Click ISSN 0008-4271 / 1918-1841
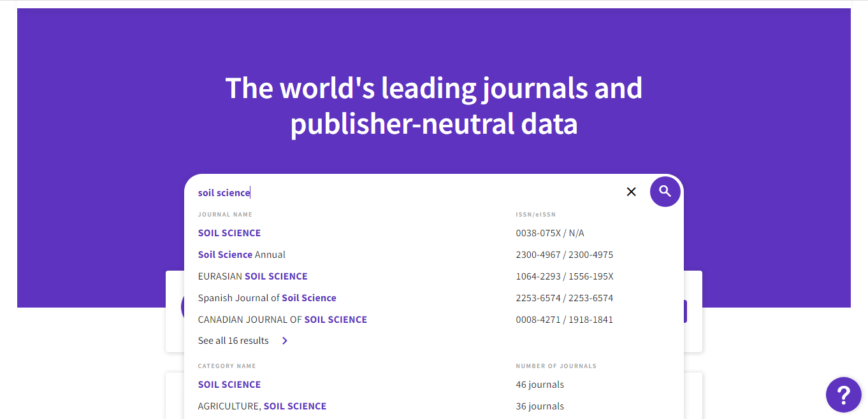Screen dimensions: 868x419 [x=565, y=320]
